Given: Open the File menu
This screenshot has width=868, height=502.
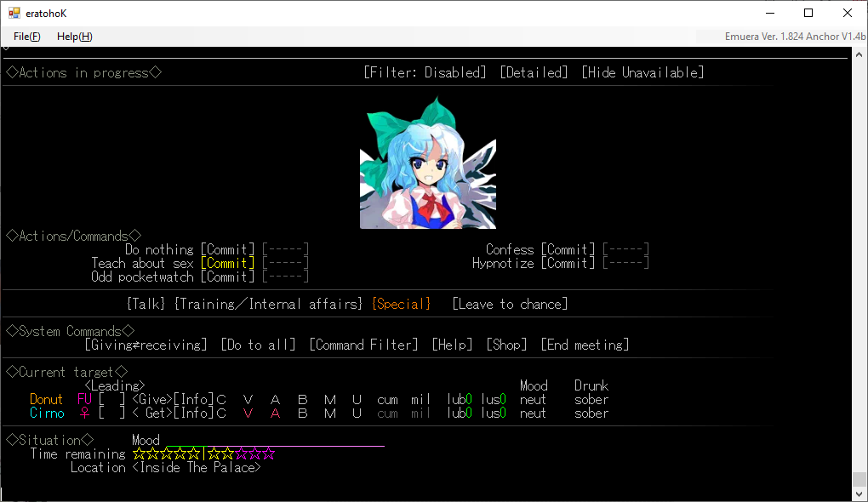Looking at the screenshot, I should coord(26,37).
